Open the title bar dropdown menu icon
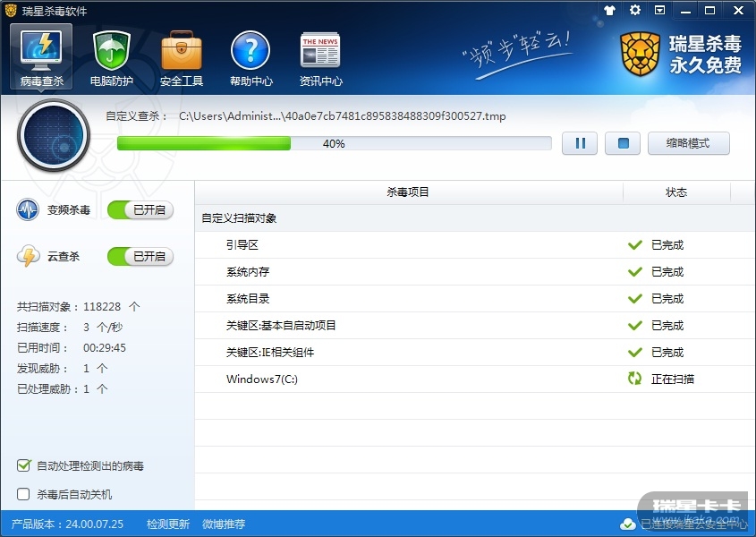756x537 pixels. point(659,10)
